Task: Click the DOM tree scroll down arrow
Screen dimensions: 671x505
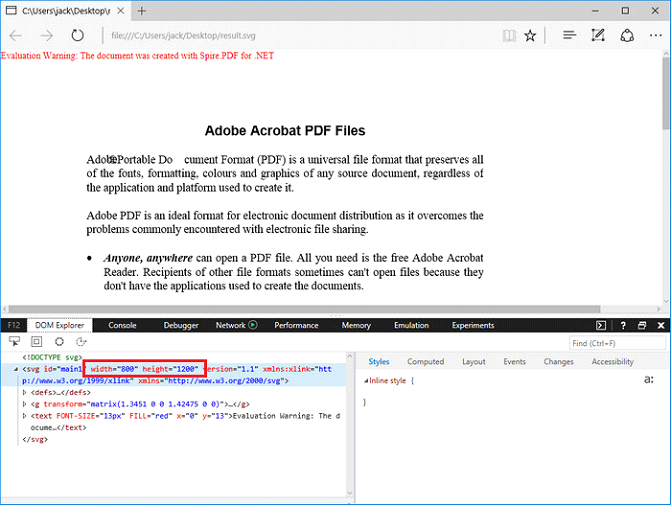Action: (x=350, y=493)
